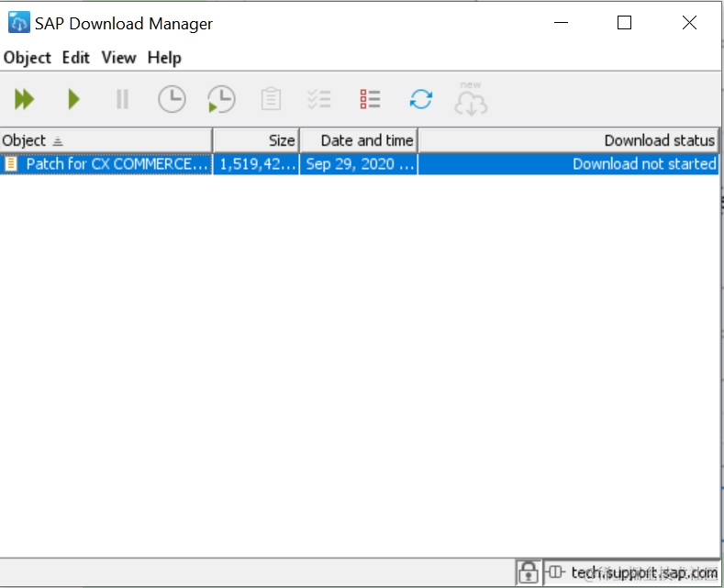
Task: Sort by the Size column header
Action: tap(256, 140)
